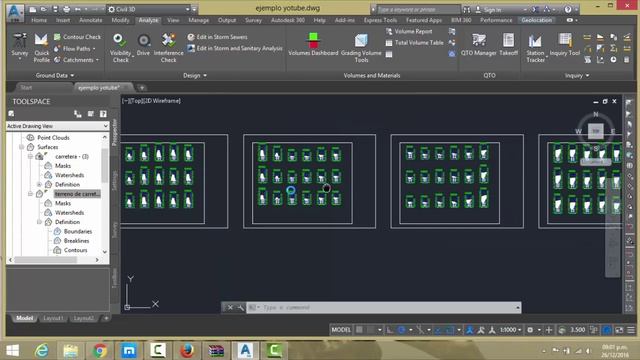
Task: Open the Start drawing tab
Action: 26,87
